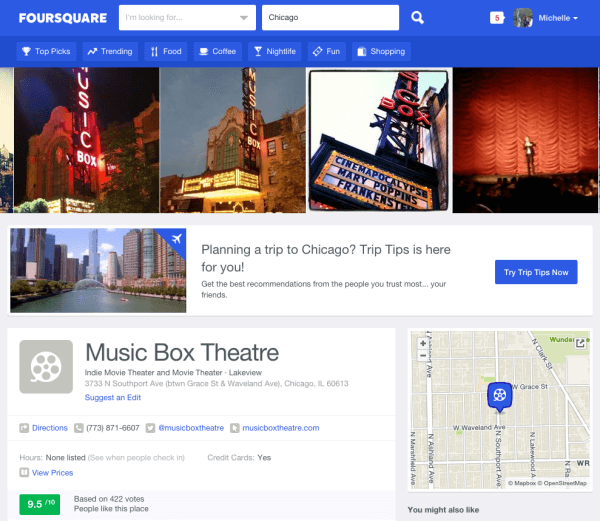
Task: Zoom in on the map
Action: [x=423, y=343]
